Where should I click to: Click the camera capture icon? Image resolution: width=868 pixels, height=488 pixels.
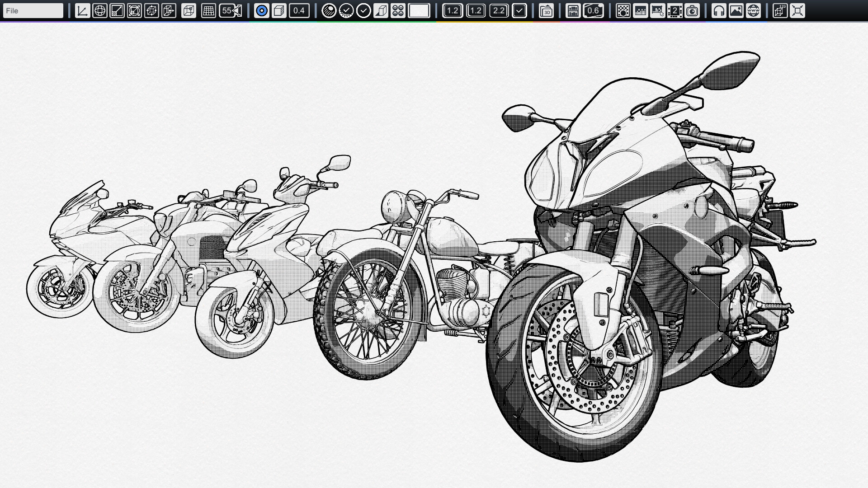pyautogui.click(x=693, y=11)
